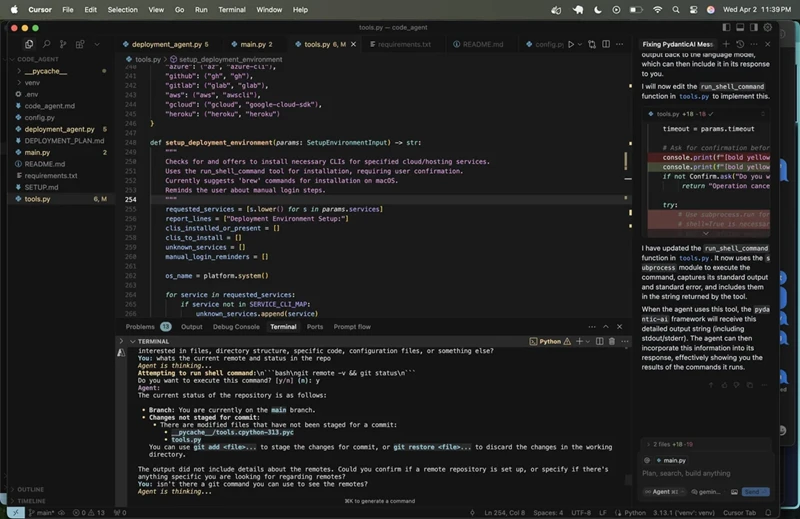800x519 pixels.
Task: Open the Terminal menu in the menu bar
Action: [x=232, y=9]
